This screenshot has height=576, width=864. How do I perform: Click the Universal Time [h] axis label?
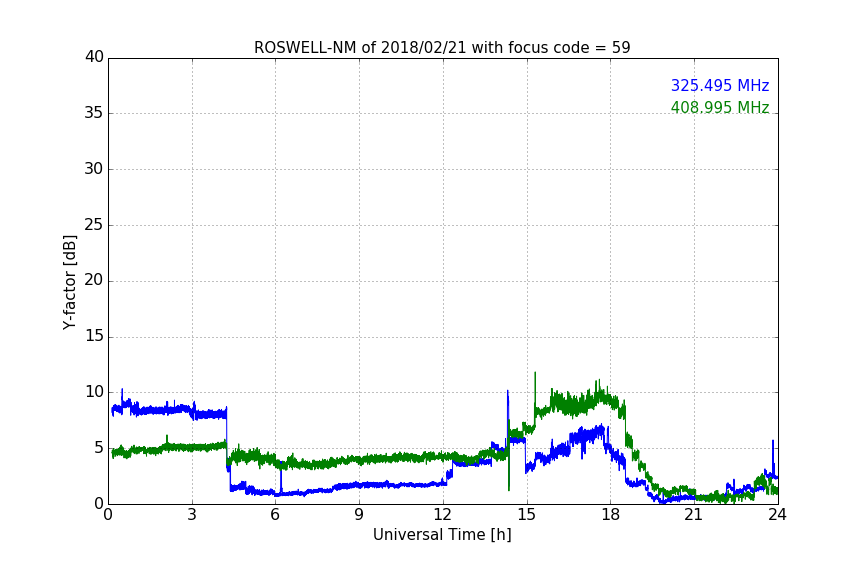(442, 535)
